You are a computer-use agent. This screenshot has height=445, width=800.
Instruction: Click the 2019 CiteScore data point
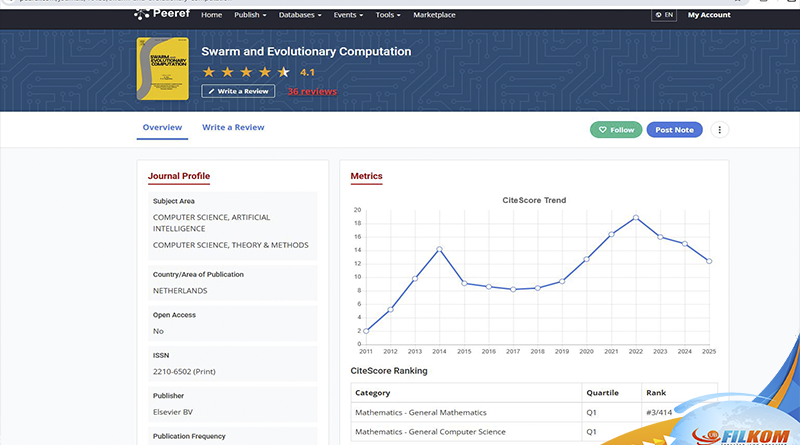tap(562, 281)
